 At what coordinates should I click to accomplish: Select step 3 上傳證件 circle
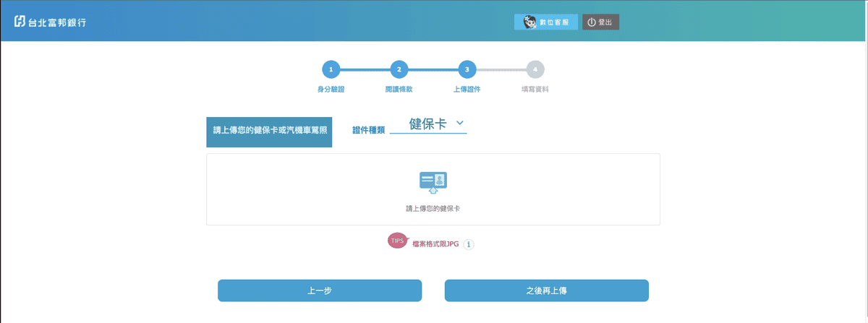pos(467,69)
